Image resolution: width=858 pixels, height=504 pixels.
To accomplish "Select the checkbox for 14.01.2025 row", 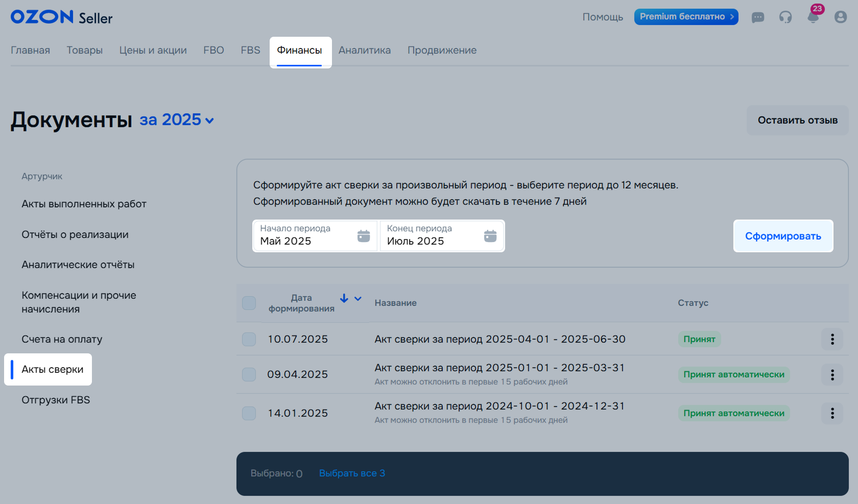I will point(249,413).
